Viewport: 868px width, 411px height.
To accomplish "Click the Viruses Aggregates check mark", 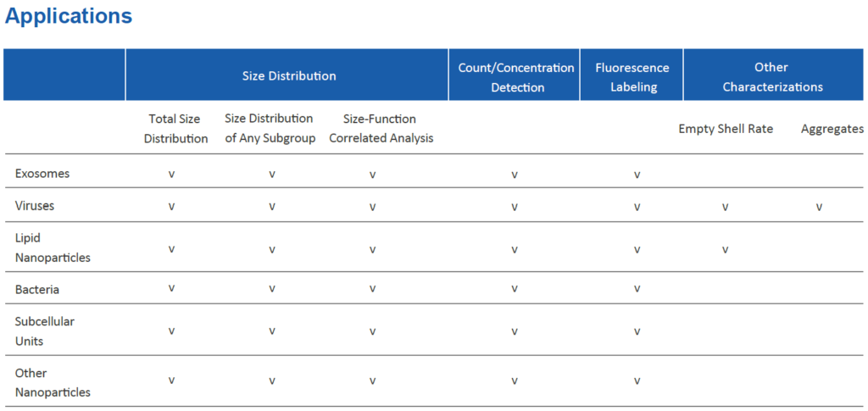I will [819, 208].
